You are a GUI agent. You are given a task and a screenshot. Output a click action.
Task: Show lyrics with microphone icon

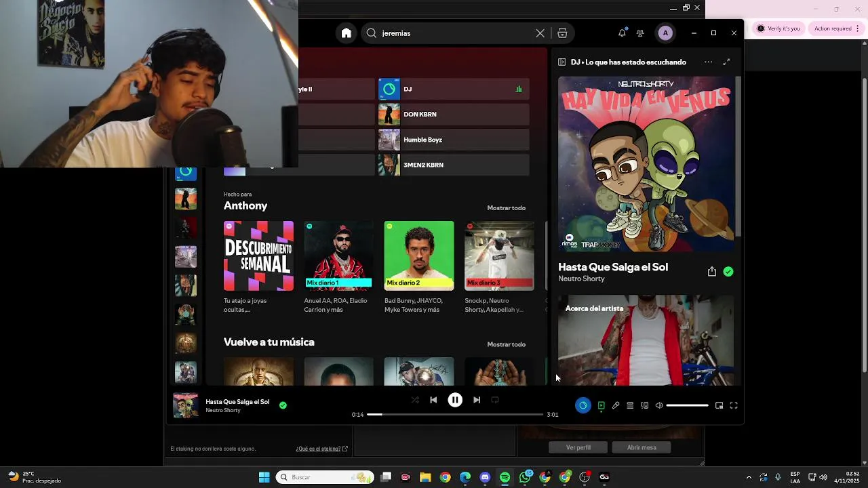tap(616, 405)
